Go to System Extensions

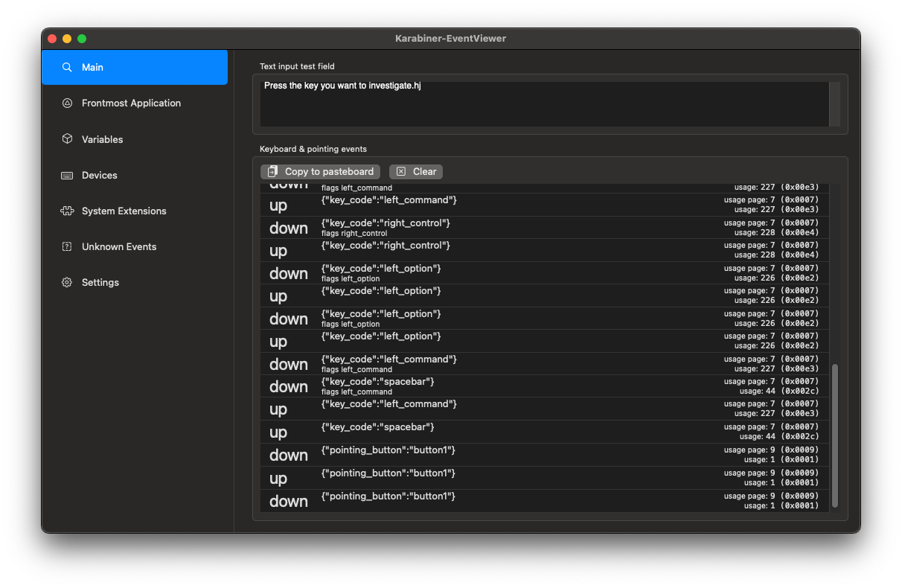coord(135,211)
